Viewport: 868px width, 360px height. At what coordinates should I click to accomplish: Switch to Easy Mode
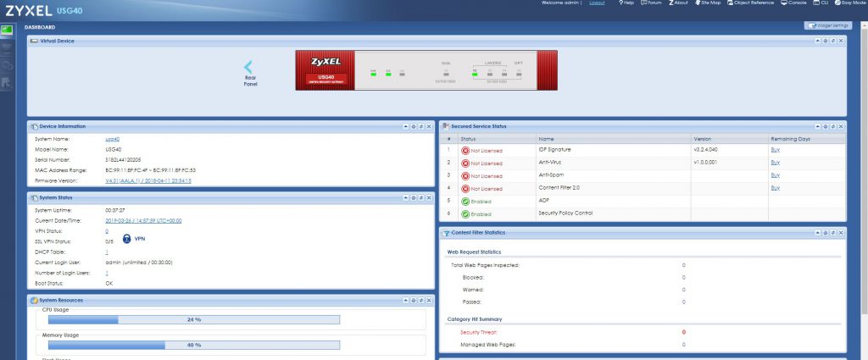click(x=851, y=3)
